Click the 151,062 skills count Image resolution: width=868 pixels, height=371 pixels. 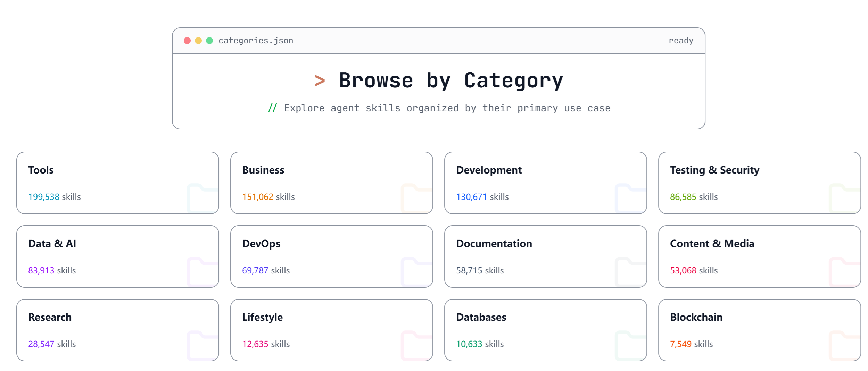click(268, 197)
